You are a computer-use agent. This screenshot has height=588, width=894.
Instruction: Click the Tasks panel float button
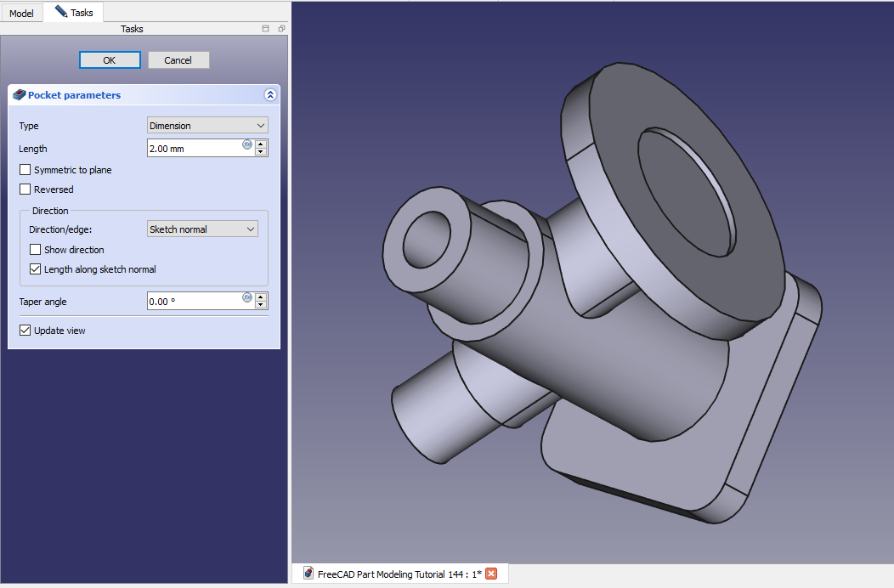pos(281,29)
